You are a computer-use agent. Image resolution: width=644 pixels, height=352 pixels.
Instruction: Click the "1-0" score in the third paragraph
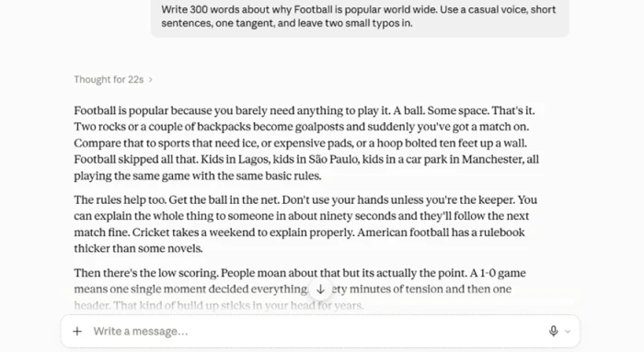pyautogui.click(x=489, y=273)
